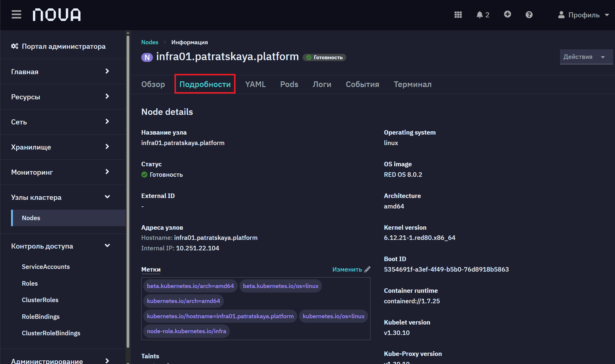
Task: Click the Architecture value amd64
Action: pyautogui.click(x=394, y=206)
